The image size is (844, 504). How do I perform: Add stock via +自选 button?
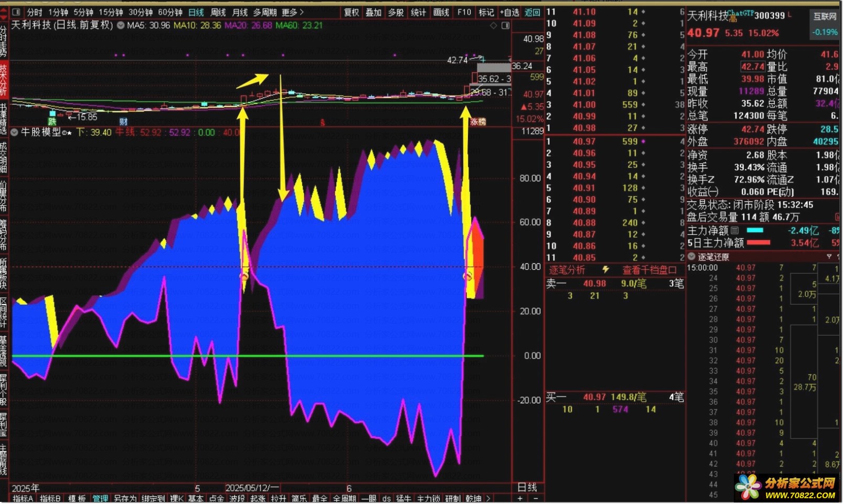click(509, 12)
